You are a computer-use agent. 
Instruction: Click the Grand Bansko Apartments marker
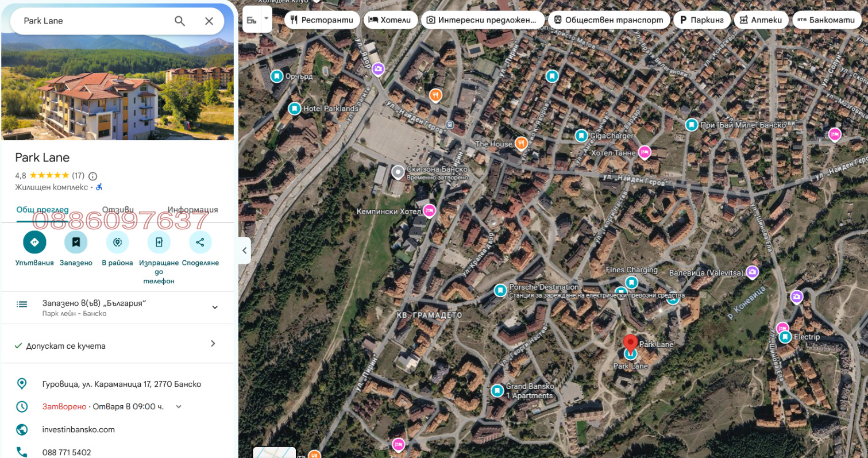[497, 391]
